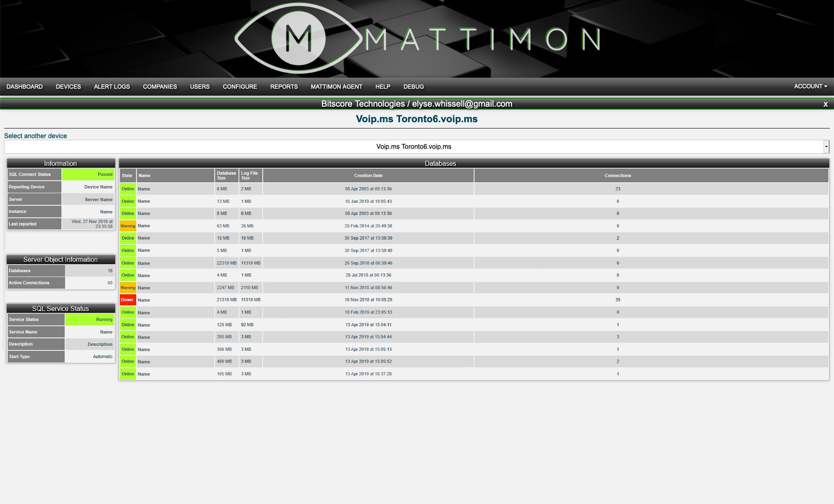The height and width of the screenshot is (504, 834).
Task: Click the Creation Date column header
Action: point(368,175)
